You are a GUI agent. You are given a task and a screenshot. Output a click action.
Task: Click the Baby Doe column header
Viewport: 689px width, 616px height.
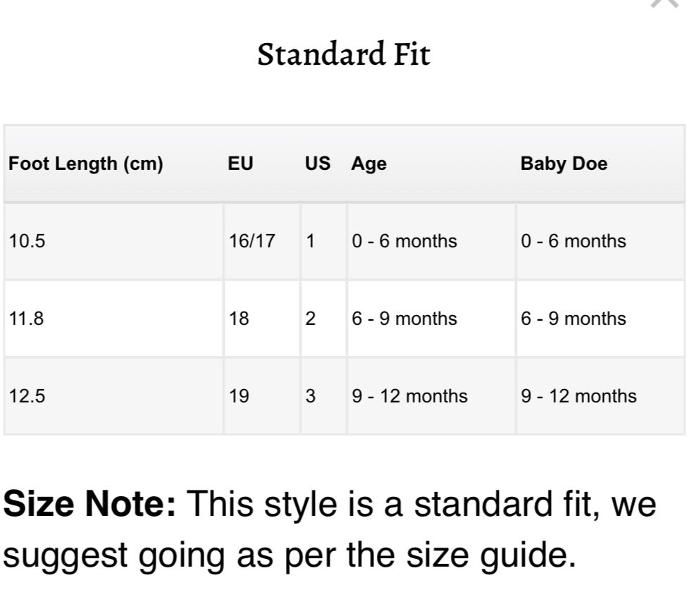coord(564,164)
